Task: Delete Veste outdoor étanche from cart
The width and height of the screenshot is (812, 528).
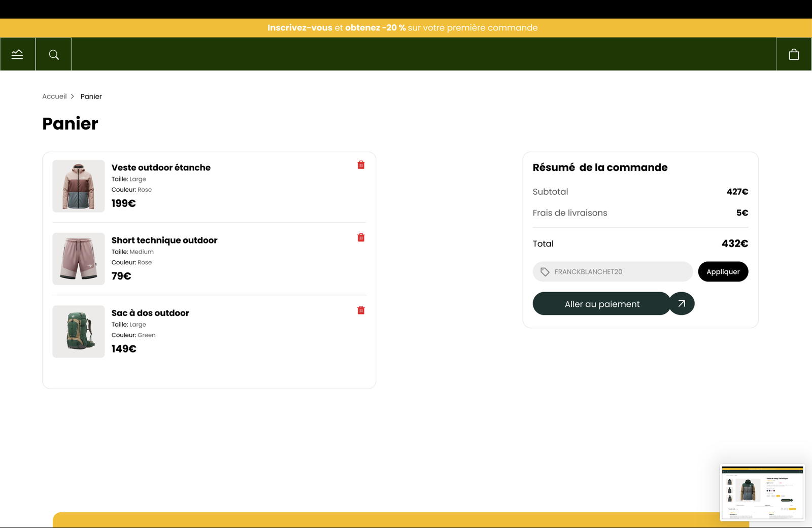Action: (361, 165)
